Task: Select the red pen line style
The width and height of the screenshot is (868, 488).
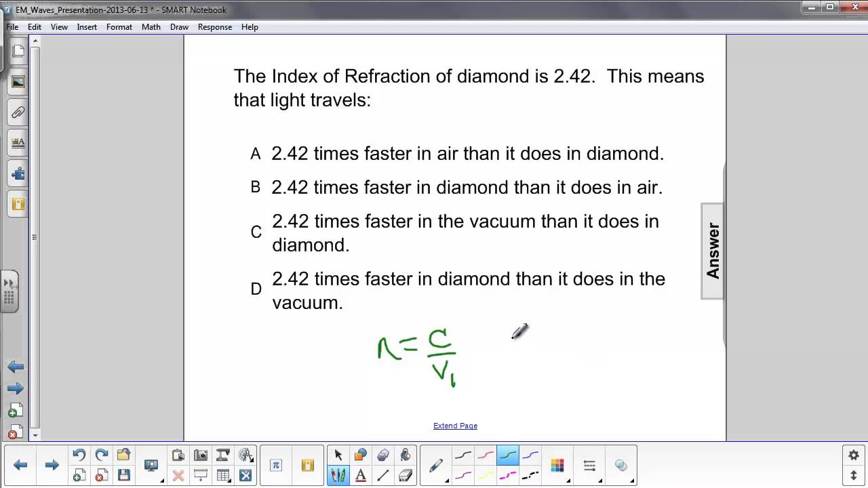Action: tap(486, 455)
